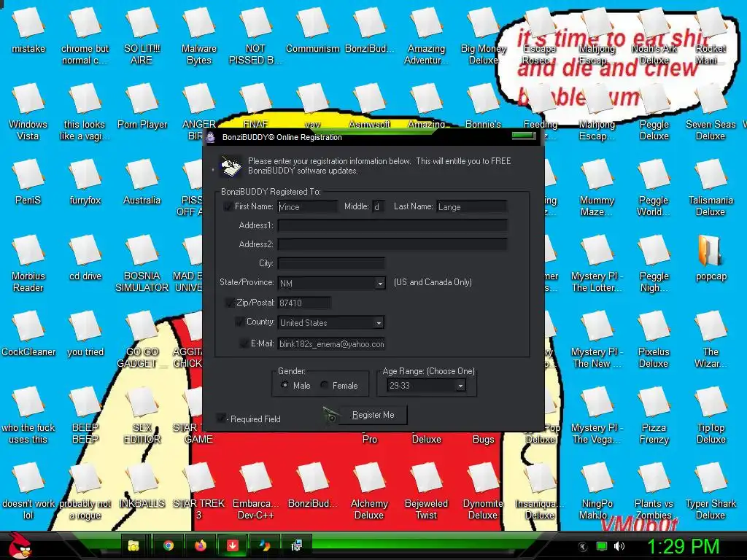Click the taskbar clock showing 1:29 PM
Image resolution: width=747 pixels, height=560 pixels.
[x=683, y=546]
